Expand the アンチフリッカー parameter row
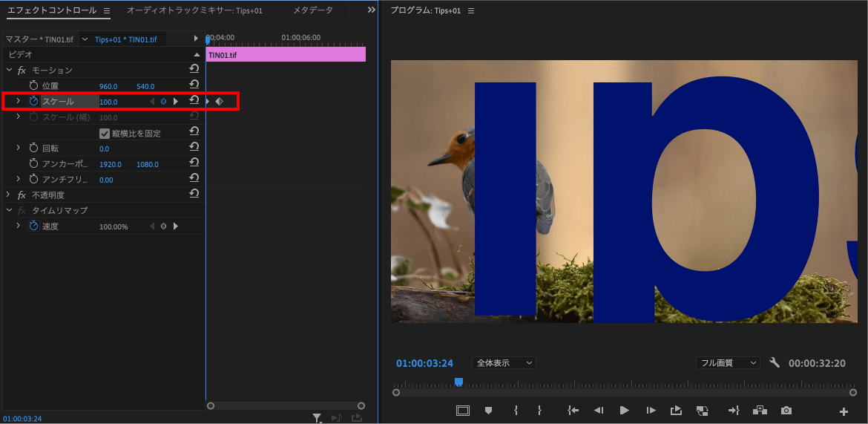 point(19,179)
